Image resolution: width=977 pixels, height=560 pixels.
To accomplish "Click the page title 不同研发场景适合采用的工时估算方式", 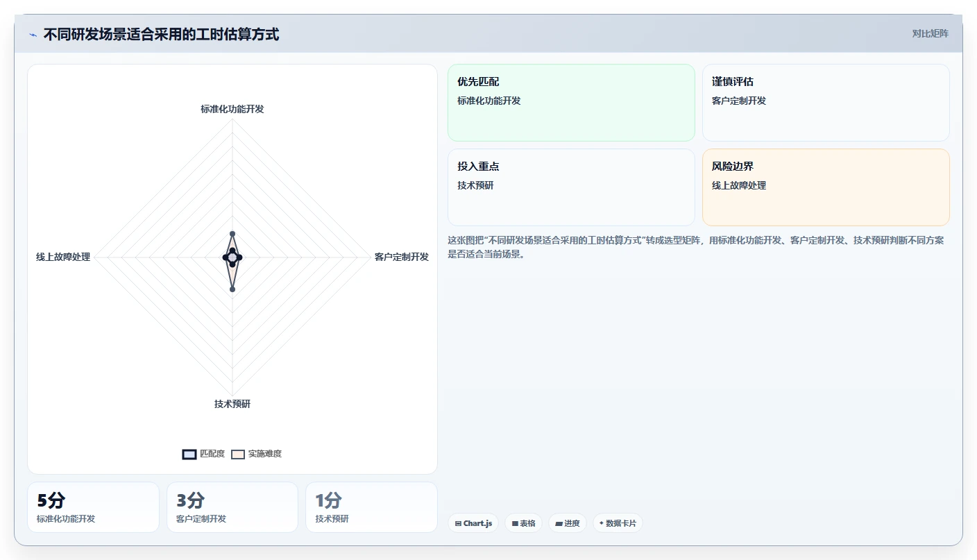I will tap(162, 35).
